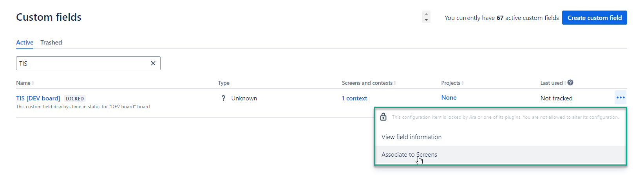Click the Create custom field button
The image size is (644, 175).
tap(594, 18)
